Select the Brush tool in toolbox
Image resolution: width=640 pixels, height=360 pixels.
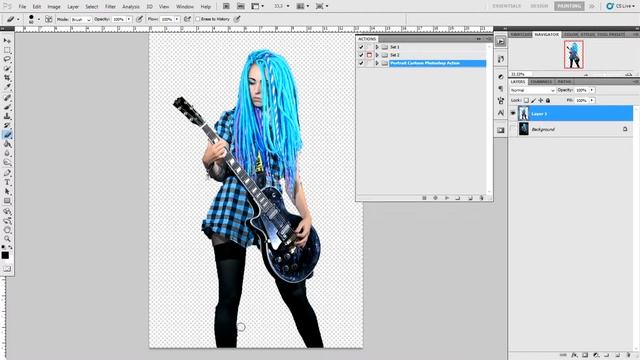pyautogui.click(x=7, y=107)
